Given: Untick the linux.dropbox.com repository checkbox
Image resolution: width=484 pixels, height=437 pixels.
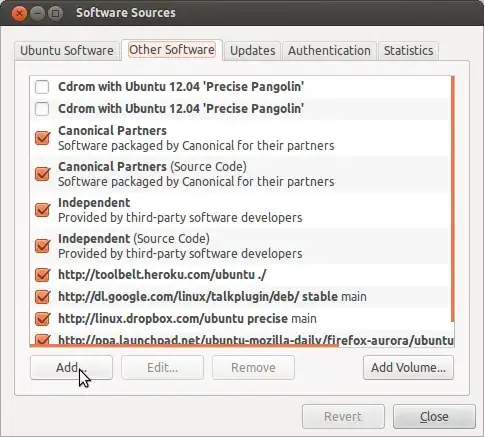Looking at the screenshot, I should (42, 319).
